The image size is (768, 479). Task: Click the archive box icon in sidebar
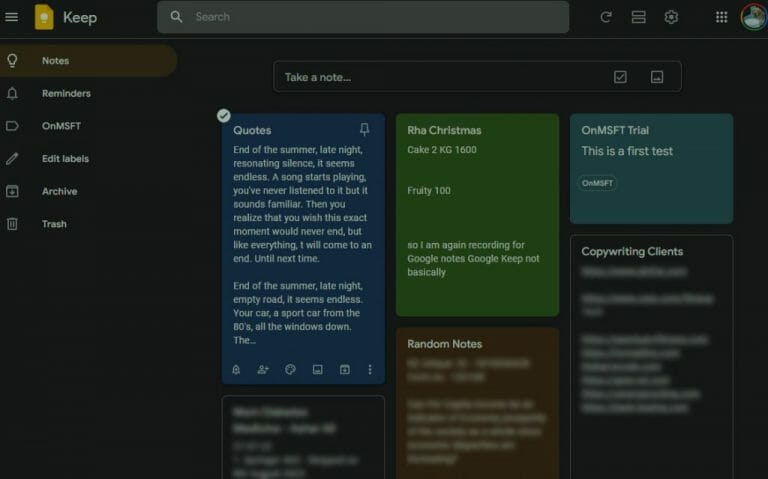pos(12,191)
